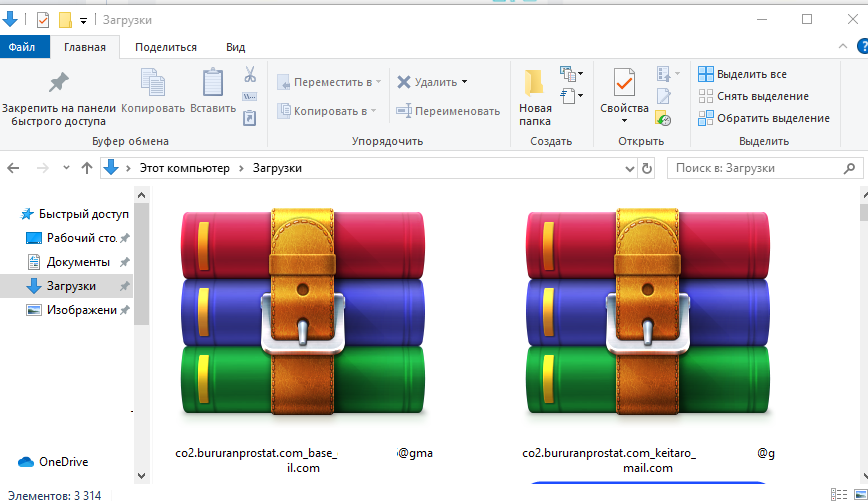Click Снять выделение (Select none)
Viewport: 868px width, 504px height.
pyautogui.click(x=753, y=96)
